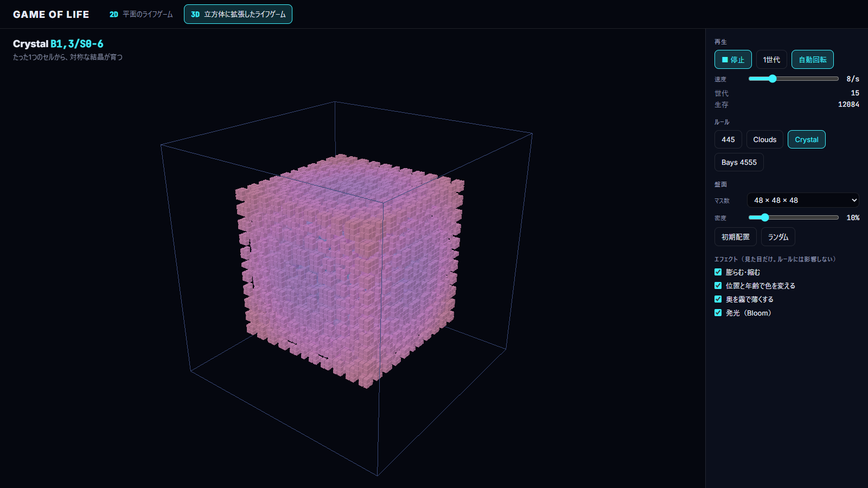Click the 10% density value
This screenshot has width=868, height=488.
tap(853, 217)
